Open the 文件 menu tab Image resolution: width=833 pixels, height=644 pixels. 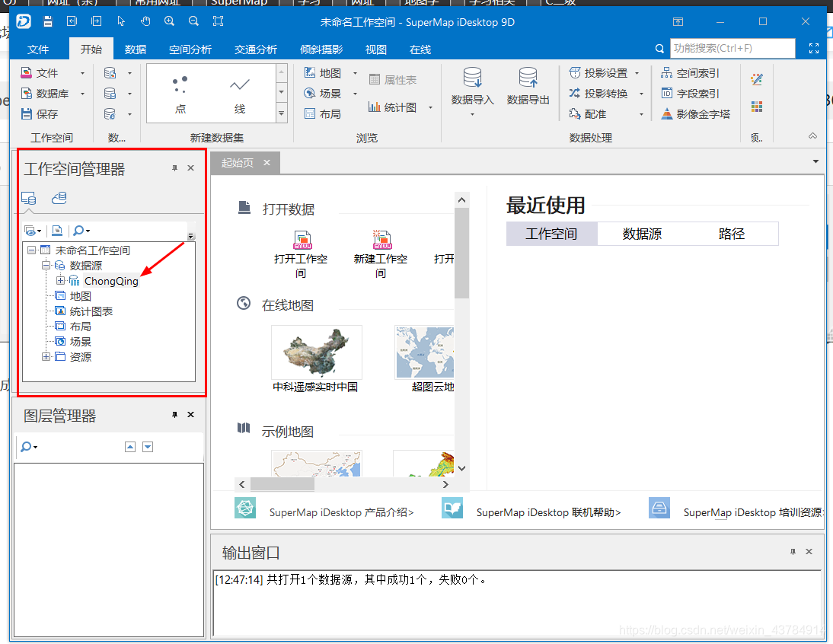point(38,49)
